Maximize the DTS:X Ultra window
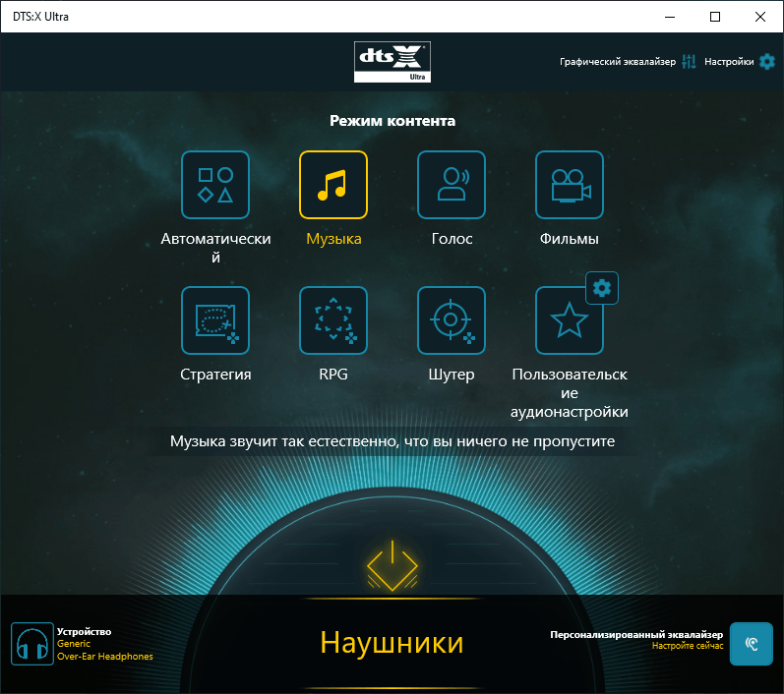The height and width of the screenshot is (694, 784). [715, 17]
